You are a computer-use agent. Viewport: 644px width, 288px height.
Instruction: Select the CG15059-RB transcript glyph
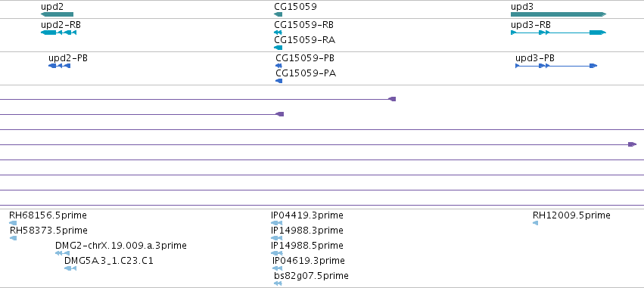click(278, 33)
